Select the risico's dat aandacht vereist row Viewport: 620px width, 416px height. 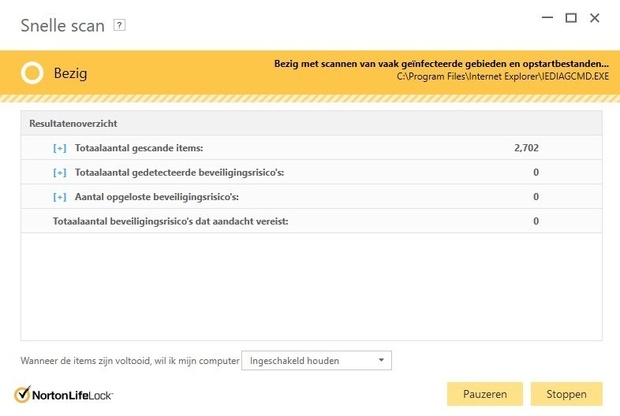(170, 221)
